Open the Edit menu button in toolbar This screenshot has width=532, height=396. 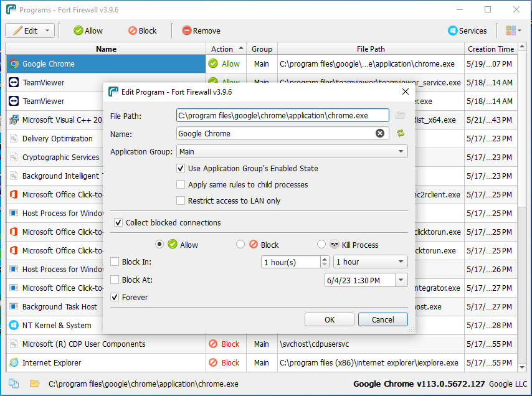point(30,31)
